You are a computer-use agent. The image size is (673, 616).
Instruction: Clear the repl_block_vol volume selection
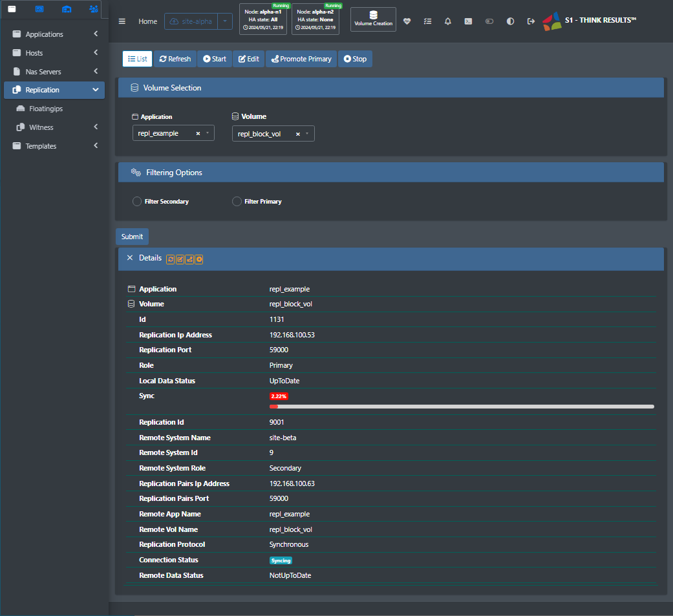coord(298,134)
